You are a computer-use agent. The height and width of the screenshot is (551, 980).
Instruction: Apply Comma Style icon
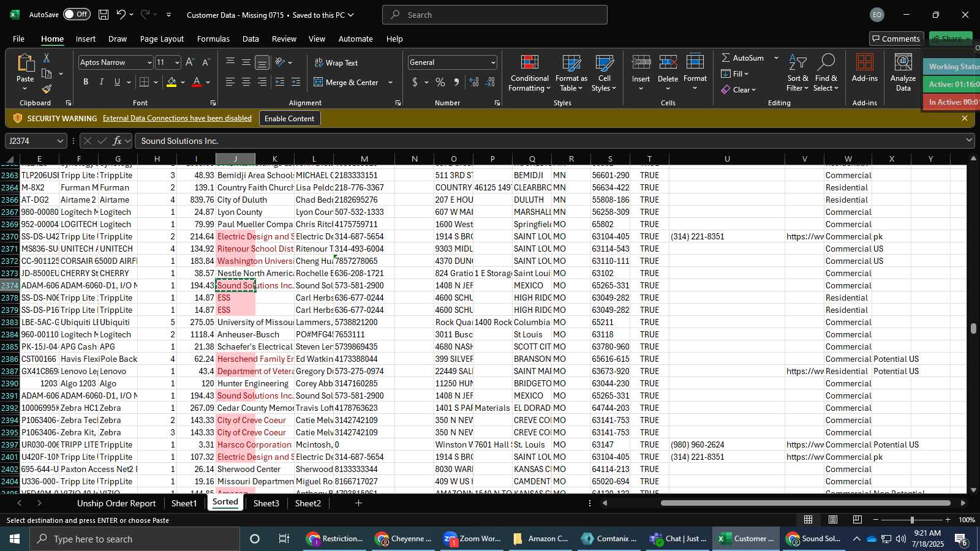(456, 82)
